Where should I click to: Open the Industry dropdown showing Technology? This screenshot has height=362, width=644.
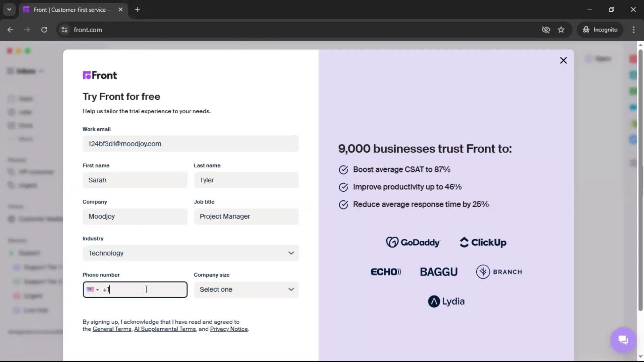(190, 253)
